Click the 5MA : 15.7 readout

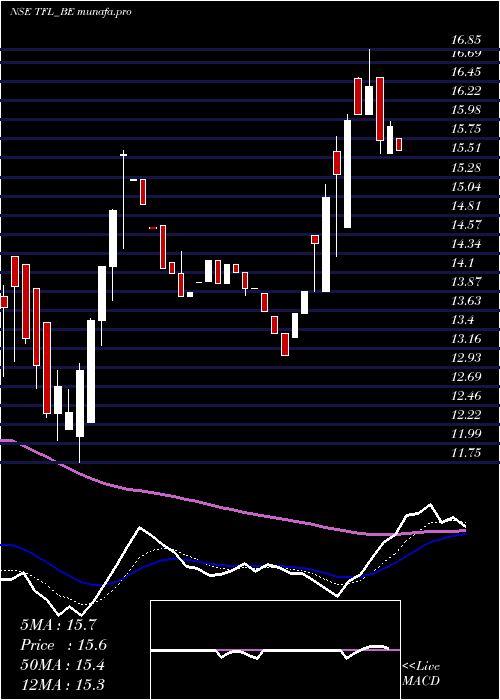58,625
